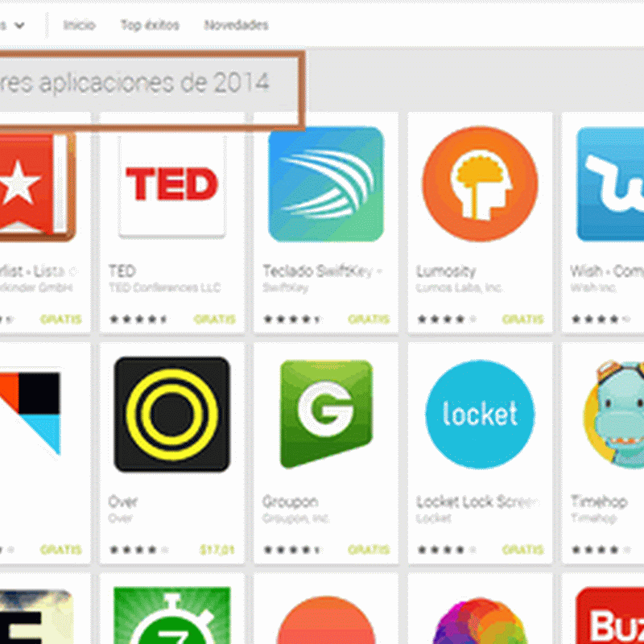Screen dimensions: 644x644
Task: Open the black letter app icon, bottom row
Action: (37, 617)
